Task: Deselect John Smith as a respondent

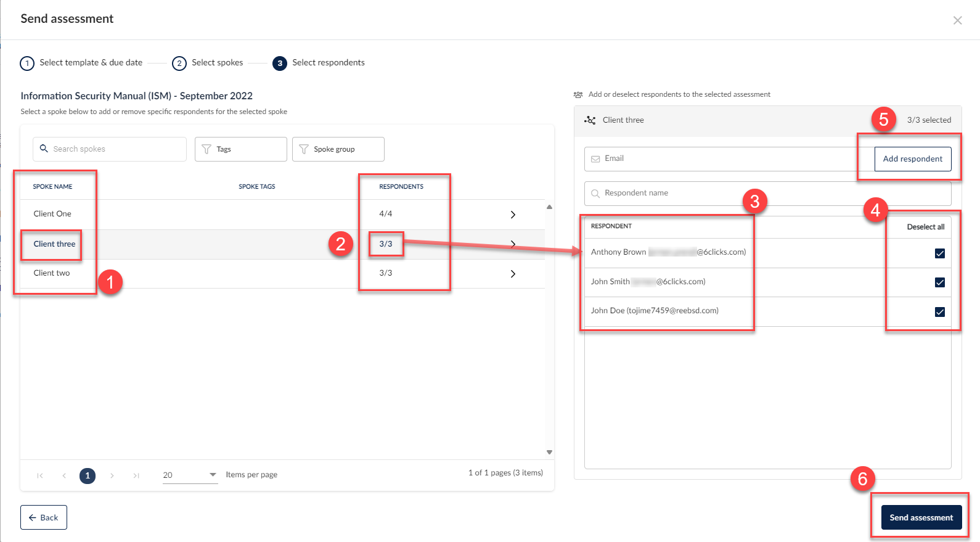Action: click(939, 282)
